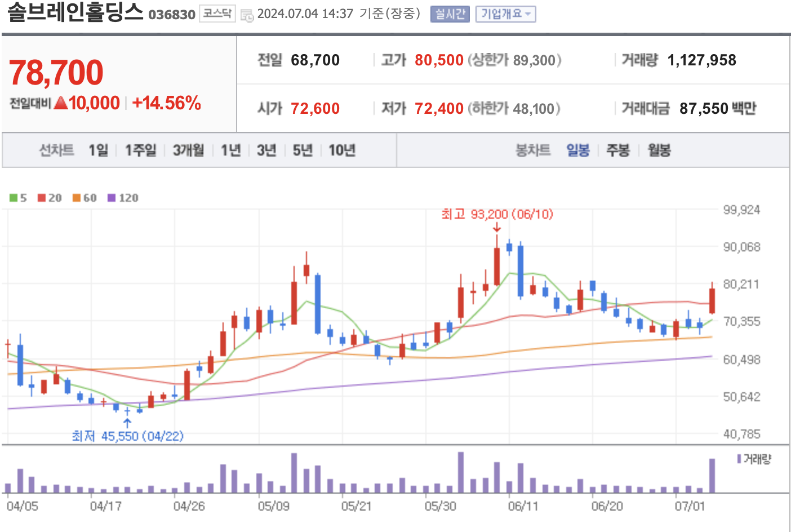Viewport: 791px width, 532px height.
Task: Click the 전일 value 68,700
Action: click(x=315, y=60)
